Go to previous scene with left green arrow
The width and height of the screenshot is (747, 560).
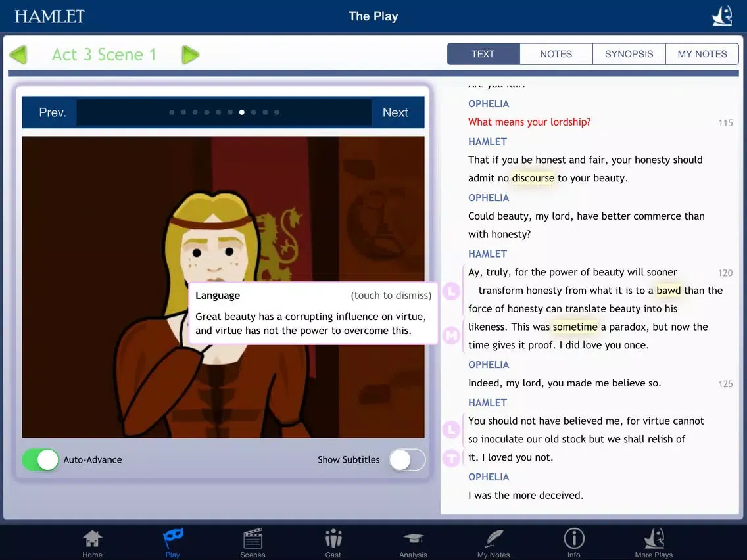(18, 55)
